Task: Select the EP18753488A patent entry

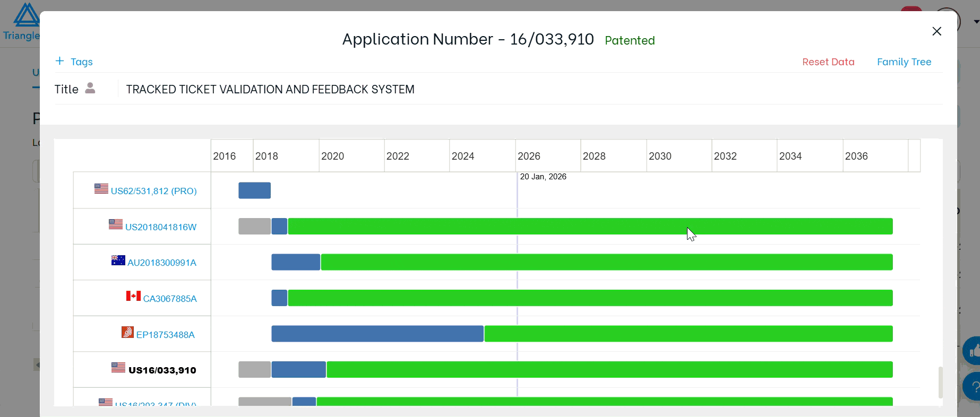Action: click(x=165, y=335)
